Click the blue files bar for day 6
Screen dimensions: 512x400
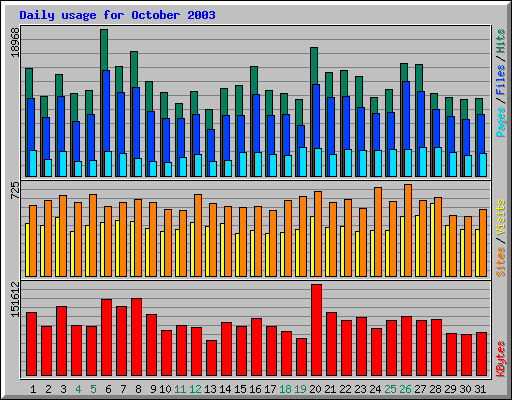(106, 110)
